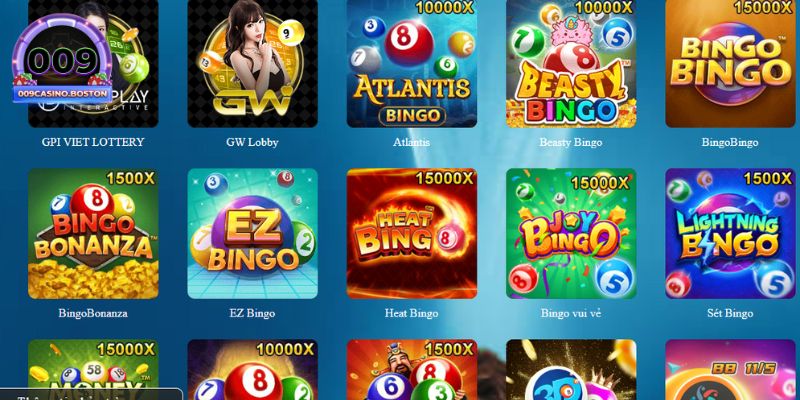Launch the Beasty Bingo game
Image resolution: width=800 pixels, height=400 pixels.
coord(571,63)
